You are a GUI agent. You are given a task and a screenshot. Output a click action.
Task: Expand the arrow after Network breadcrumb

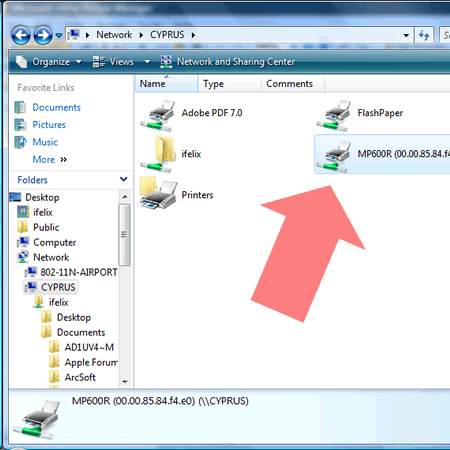[141, 35]
